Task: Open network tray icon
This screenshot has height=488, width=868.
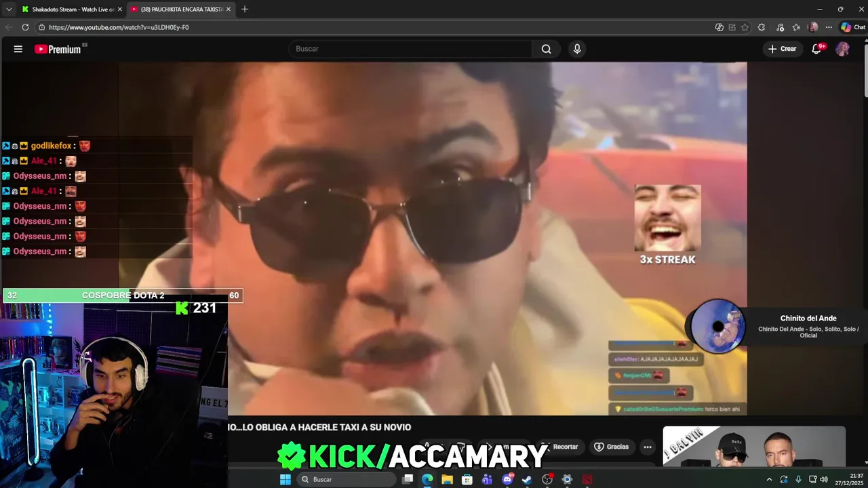Action: point(812,479)
